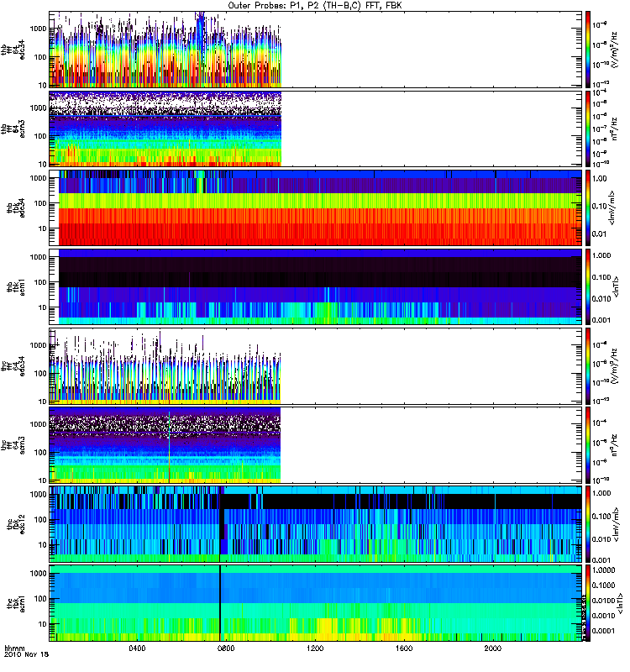Click the thb fbk scm1 color bar
The width and height of the screenshot is (630, 672).
(588, 287)
